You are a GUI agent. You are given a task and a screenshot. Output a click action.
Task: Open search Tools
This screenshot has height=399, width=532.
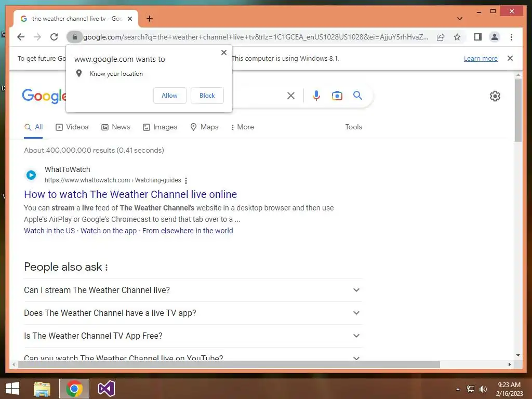click(x=353, y=127)
